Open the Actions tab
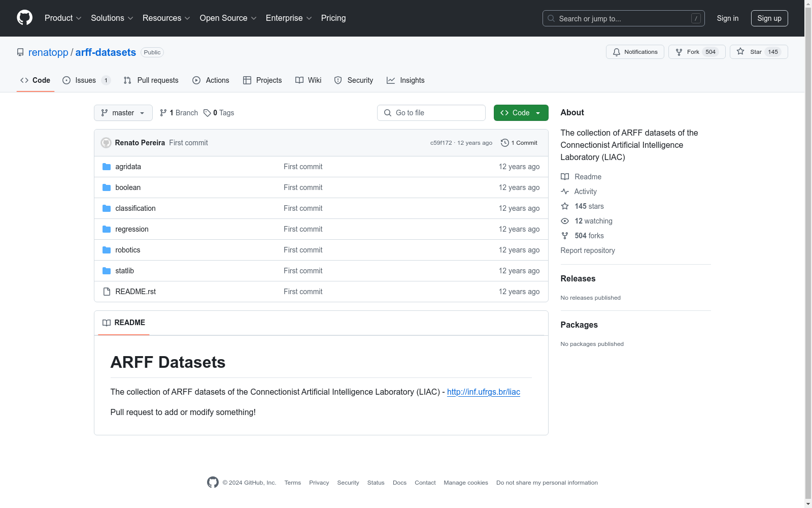Image resolution: width=812 pixels, height=508 pixels. coord(211,80)
